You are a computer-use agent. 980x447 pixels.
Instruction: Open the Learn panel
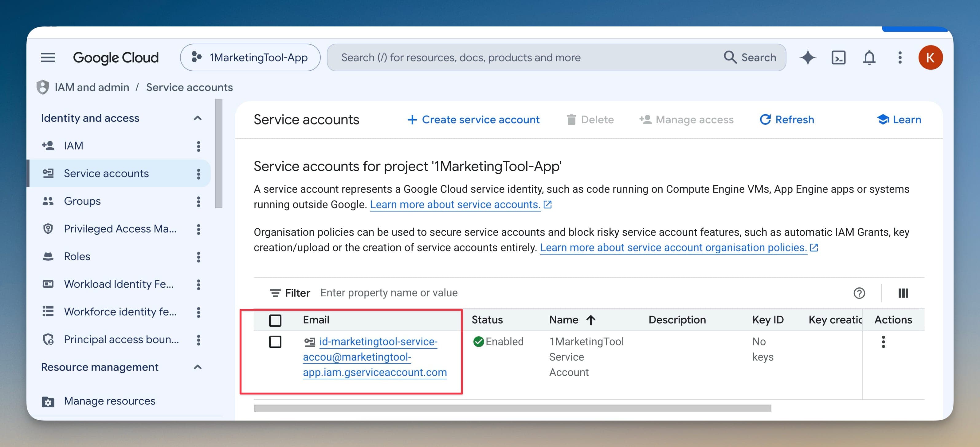(x=899, y=120)
